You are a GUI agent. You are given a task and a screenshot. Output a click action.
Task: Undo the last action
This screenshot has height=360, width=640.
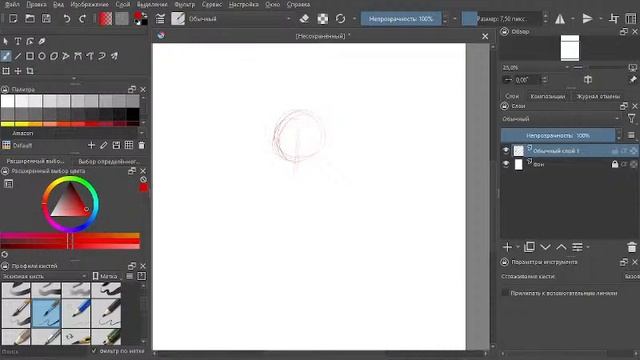(x=67, y=18)
